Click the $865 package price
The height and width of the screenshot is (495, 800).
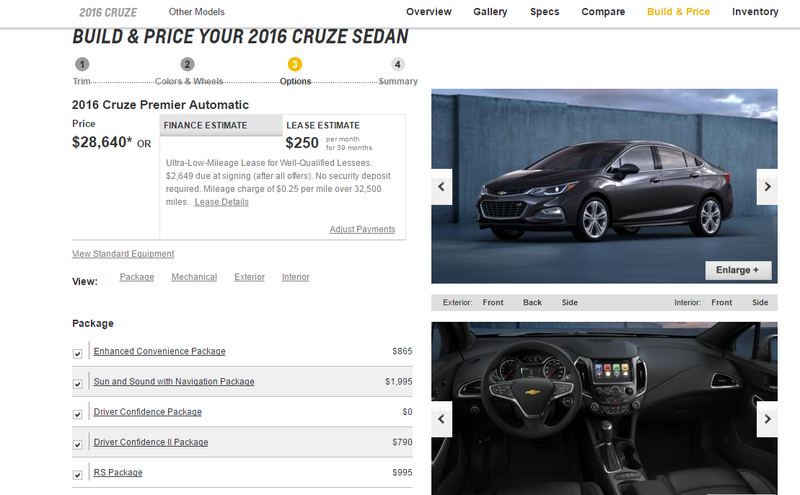[402, 351]
